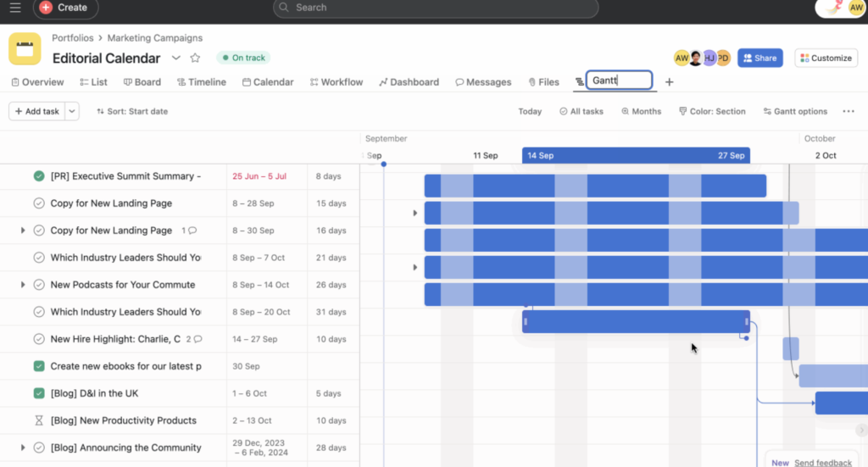Toggle [Blog] D&I in the UK checkbox
868x467 pixels.
tap(39, 393)
